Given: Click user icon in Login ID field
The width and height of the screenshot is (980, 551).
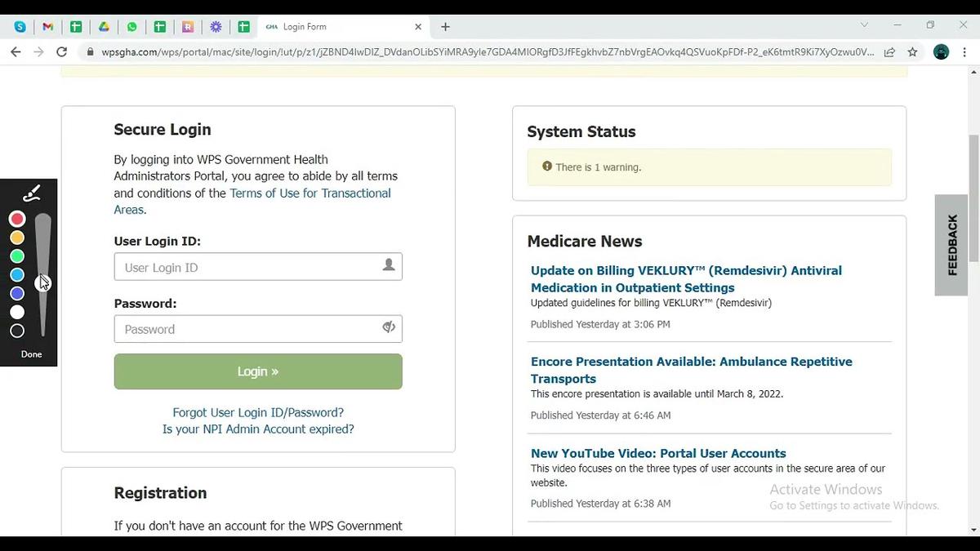Looking at the screenshot, I should pos(389,264).
